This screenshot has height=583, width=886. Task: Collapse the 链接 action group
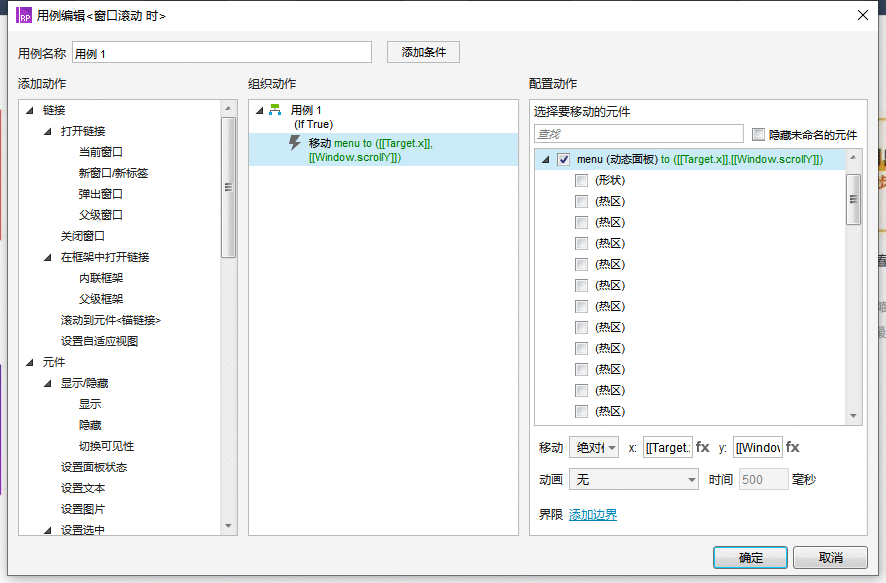[30, 110]
